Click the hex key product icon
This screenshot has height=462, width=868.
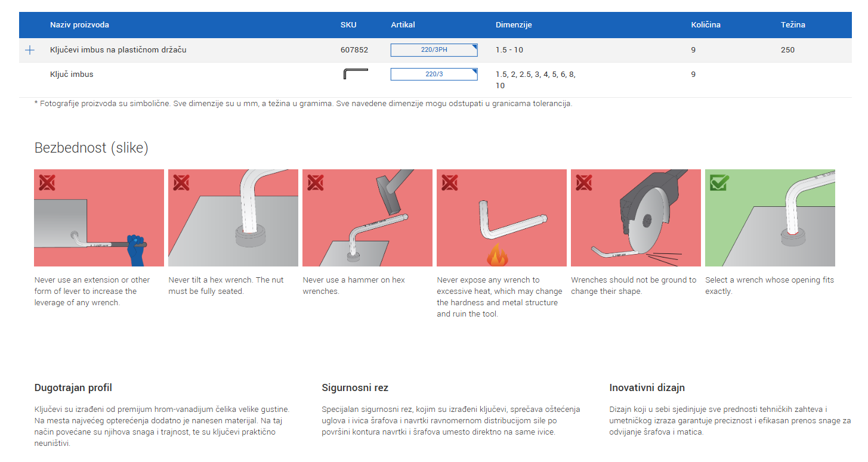(356, 74)
